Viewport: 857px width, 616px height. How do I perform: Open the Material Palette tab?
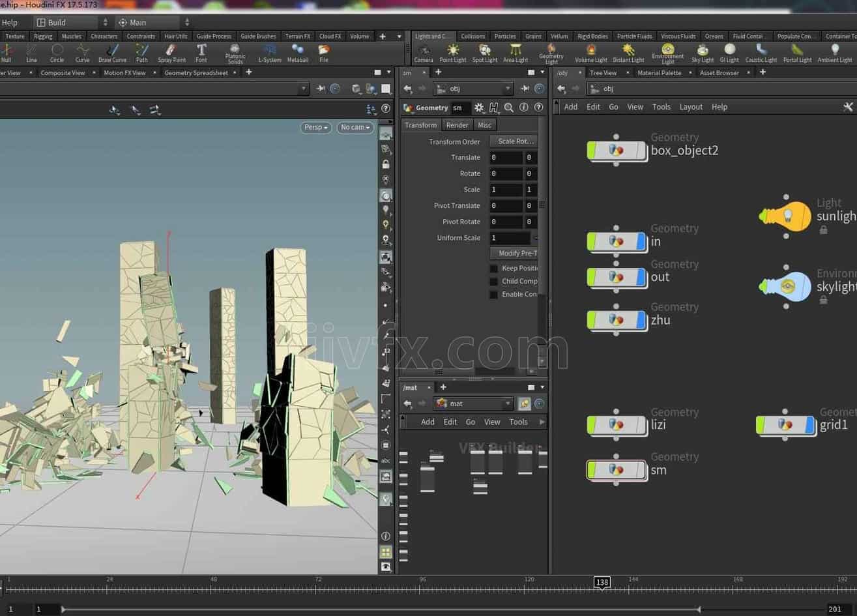[x=659, y=73]
